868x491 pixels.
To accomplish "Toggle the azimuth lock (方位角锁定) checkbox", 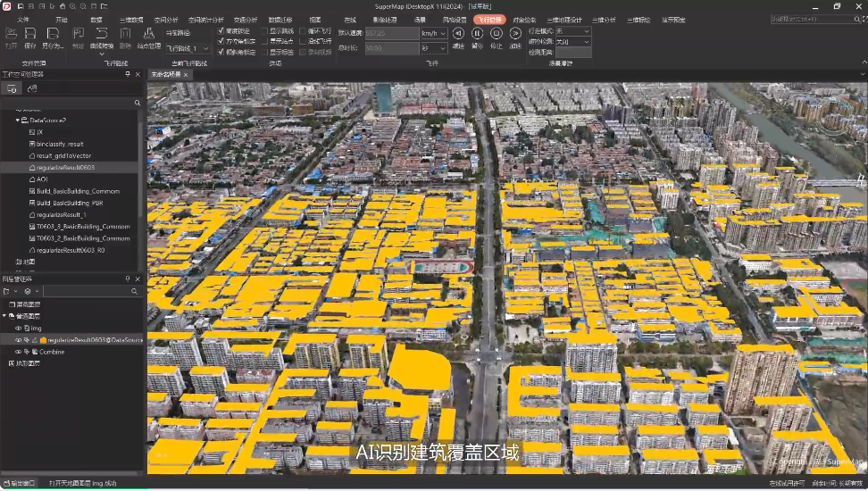I will [x=221, y=41].
